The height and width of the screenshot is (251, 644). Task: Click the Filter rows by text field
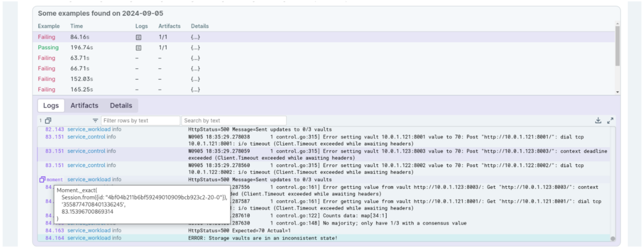coord(141,120)
